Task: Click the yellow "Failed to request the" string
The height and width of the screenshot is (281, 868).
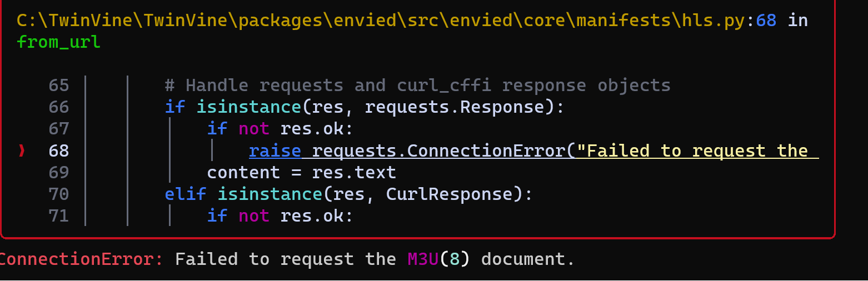Action: click(692, 150)
